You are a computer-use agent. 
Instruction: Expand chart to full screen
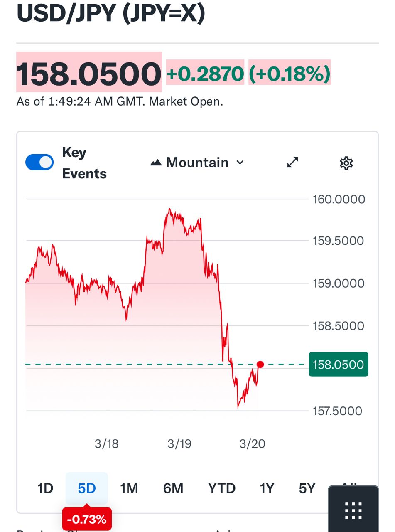point(293,163)
